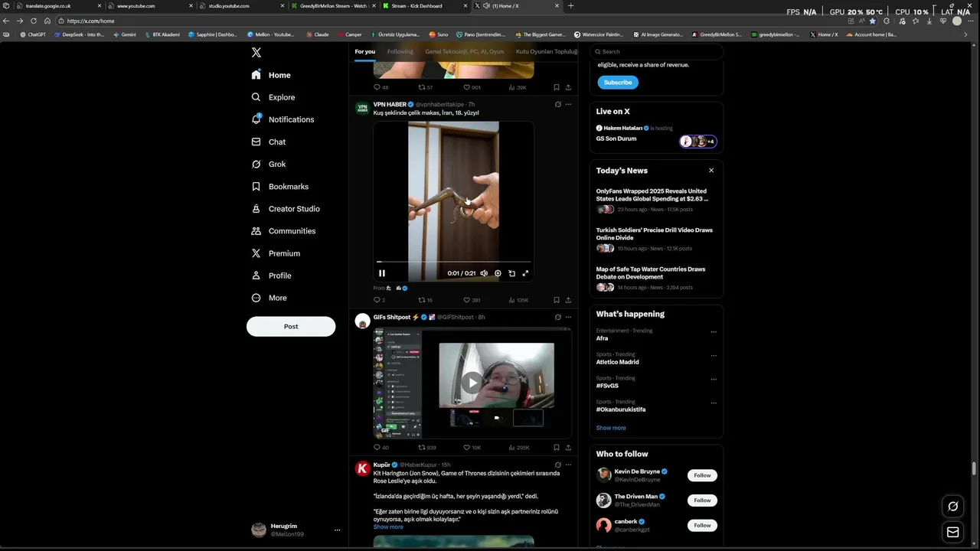Bookmark the top post with 39K views
980x551 pixels.
coord(557,87)
